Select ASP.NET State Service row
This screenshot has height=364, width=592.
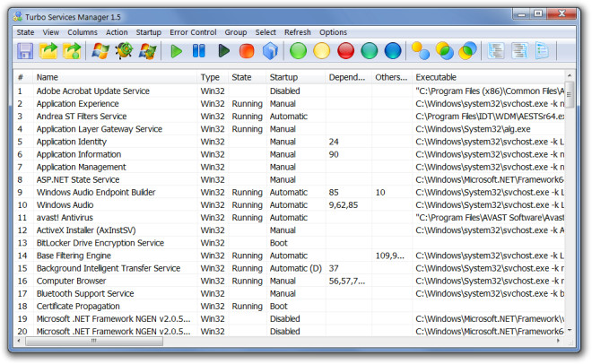(289, 179)
